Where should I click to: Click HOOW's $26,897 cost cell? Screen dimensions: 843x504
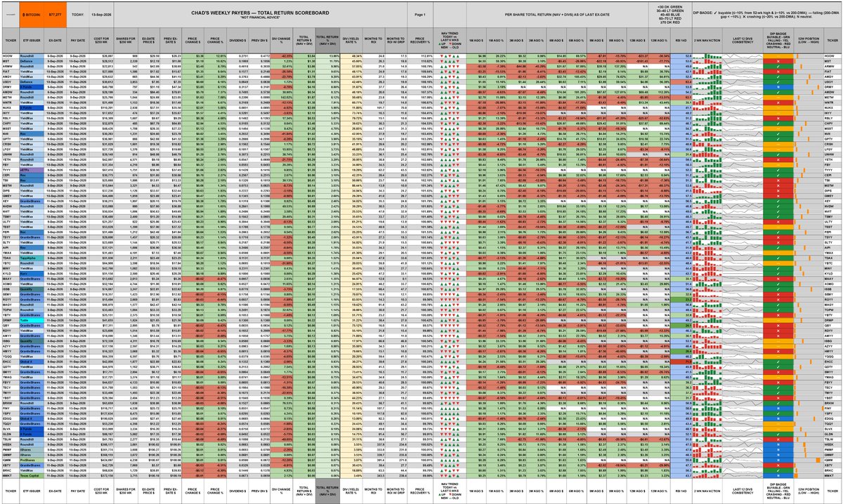pyautogui.click(x=102, y=55)
